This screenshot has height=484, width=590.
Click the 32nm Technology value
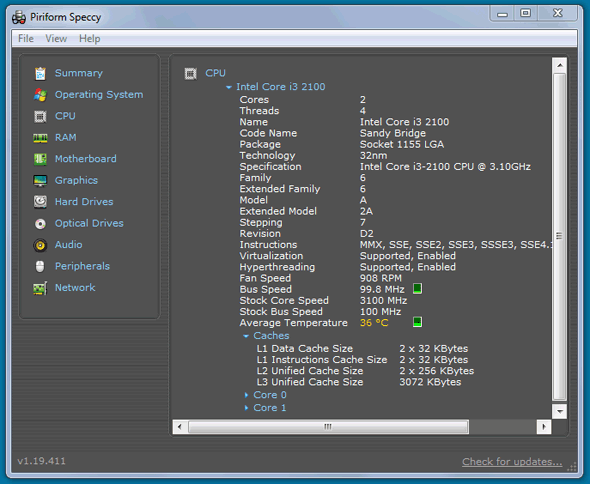(x=373, y=155)
